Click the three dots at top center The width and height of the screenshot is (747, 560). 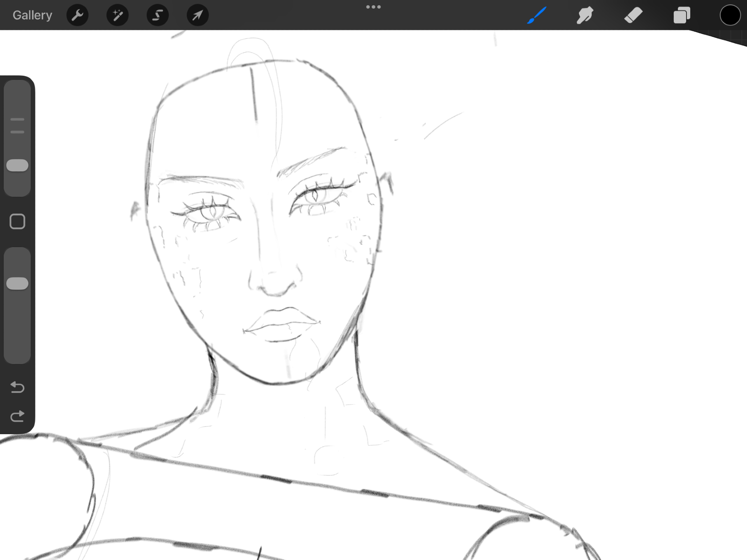tap(373, 7)
